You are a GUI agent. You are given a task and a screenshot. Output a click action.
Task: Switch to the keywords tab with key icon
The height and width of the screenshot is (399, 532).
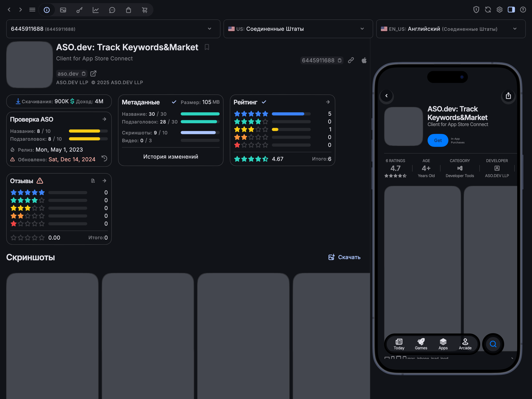point(79,10)
